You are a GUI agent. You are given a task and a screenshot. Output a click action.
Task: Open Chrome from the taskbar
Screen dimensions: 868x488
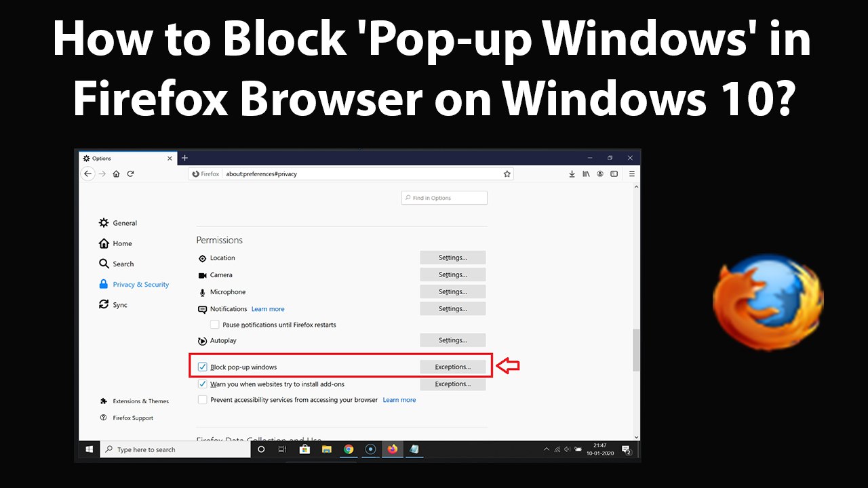point(348,449)
